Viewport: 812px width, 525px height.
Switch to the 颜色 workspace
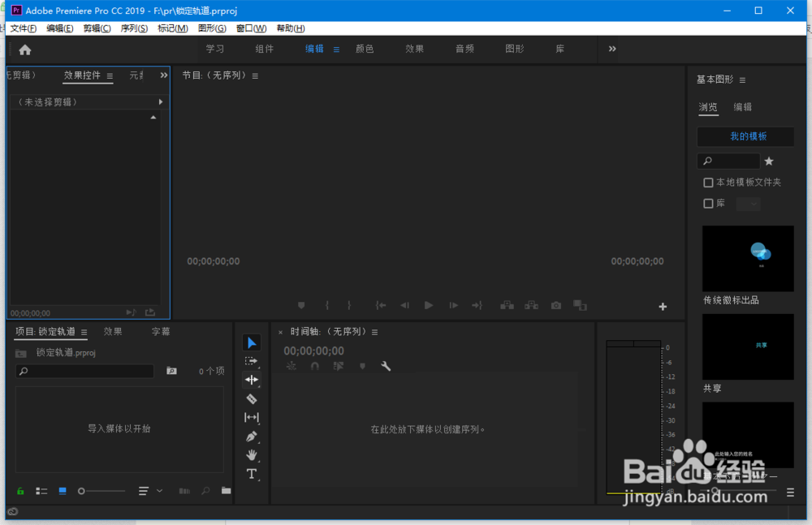(365, 49)
